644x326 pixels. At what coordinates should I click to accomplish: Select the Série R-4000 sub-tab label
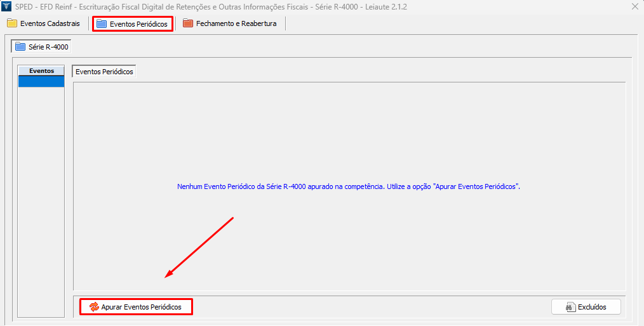48,47
